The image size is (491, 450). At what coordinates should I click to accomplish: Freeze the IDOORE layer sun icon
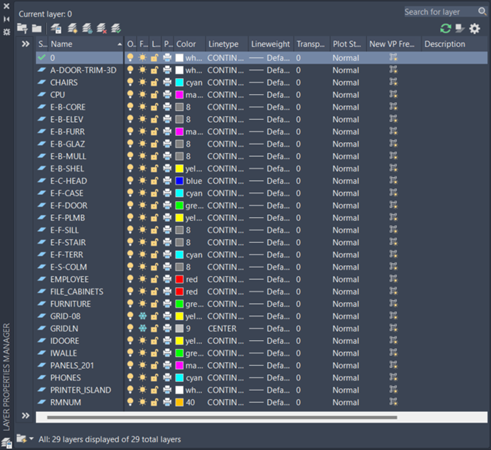[x=142, y=341]
